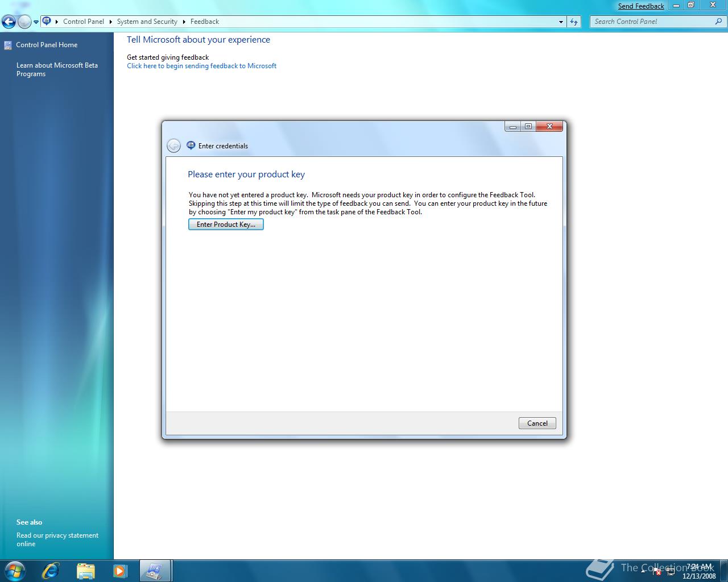The image size is (728, 582).
Task: Click the Feedback icon in address bar
Action: 47,22
